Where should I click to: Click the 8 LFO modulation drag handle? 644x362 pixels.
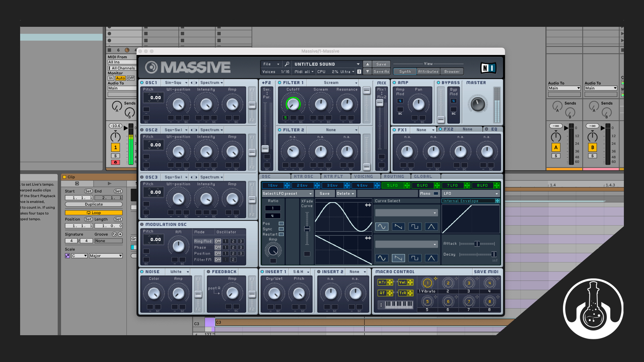click(x=497, y=185)
